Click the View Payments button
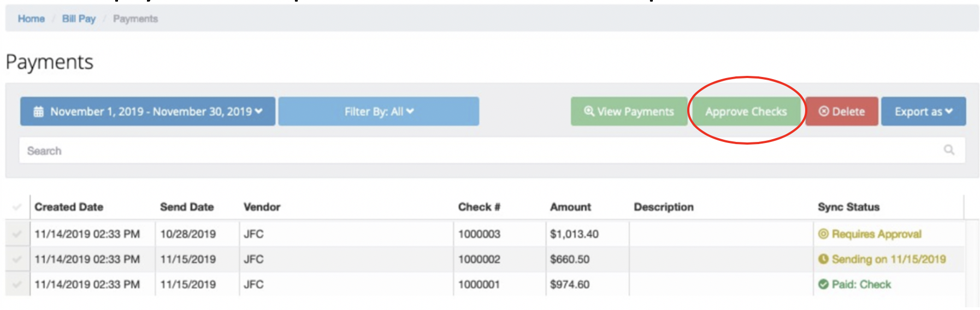The width and height of the screenshot is (980, 310). tap(629, 111)
